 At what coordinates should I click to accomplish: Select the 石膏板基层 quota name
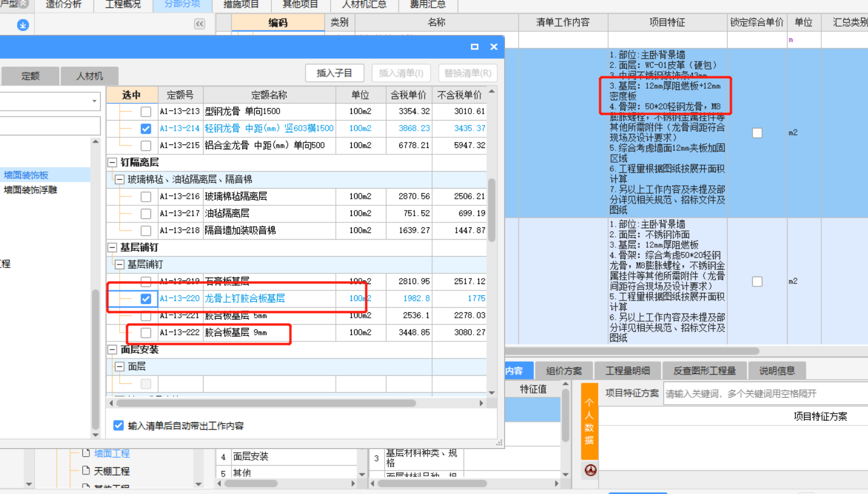point(227,281)
